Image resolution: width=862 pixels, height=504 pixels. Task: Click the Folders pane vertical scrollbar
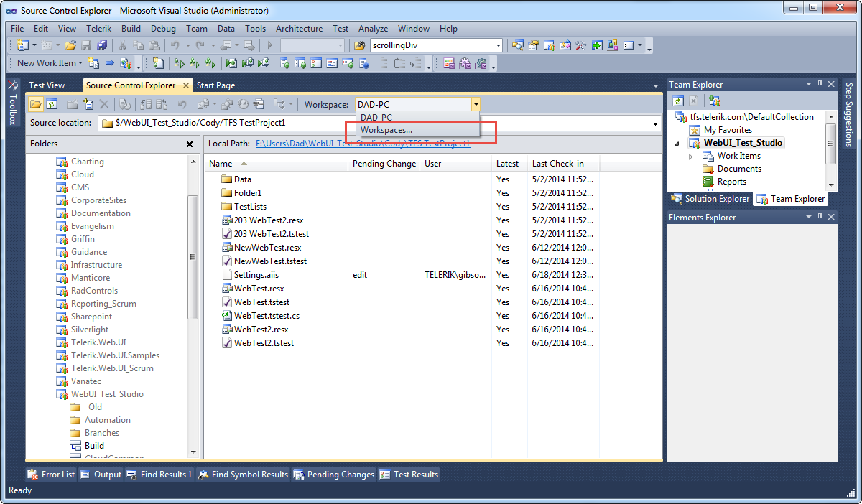193,257
